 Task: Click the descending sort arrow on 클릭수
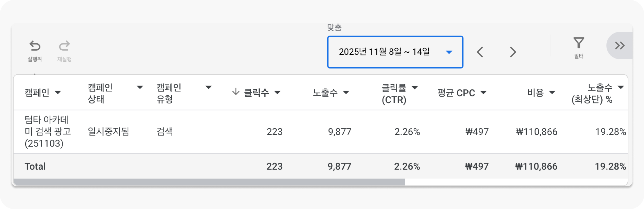(235, 92)
